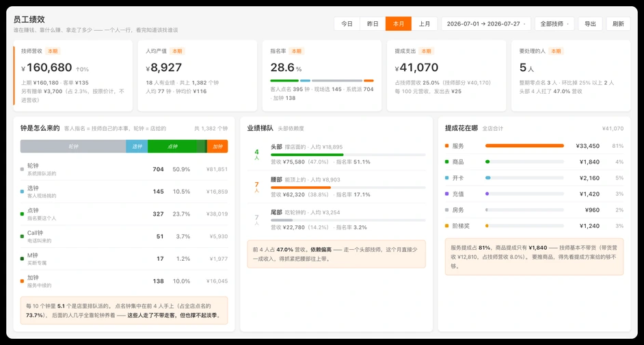
Task: Click the 服务 commission orange progress bar
Action: click(x=524, y=146)
